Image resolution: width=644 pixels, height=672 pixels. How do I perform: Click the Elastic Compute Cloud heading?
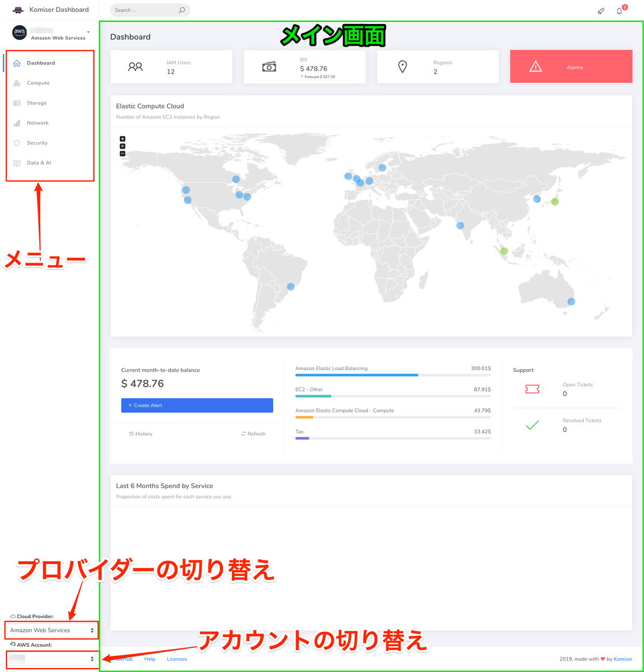click(150, 106)
